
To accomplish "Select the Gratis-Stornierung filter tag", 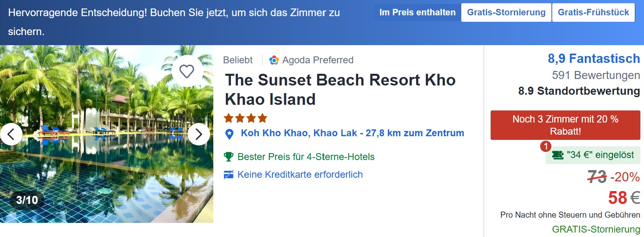I will pos(506,12).
